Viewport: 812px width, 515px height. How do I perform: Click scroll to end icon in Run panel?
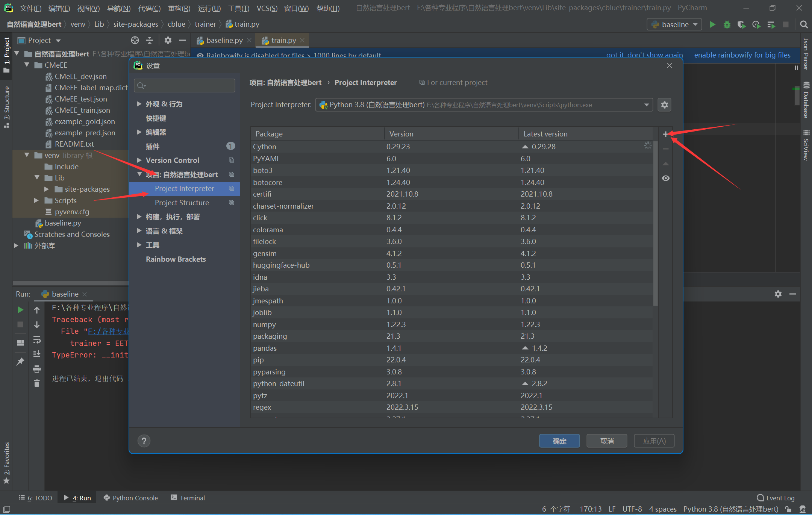[37, 354]
